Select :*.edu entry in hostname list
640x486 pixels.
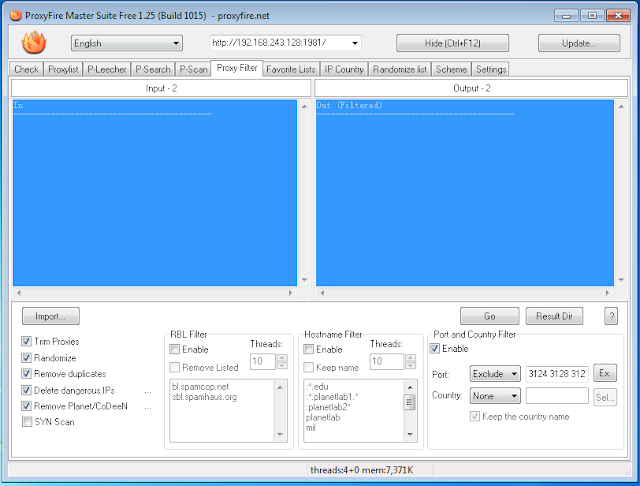317,386
